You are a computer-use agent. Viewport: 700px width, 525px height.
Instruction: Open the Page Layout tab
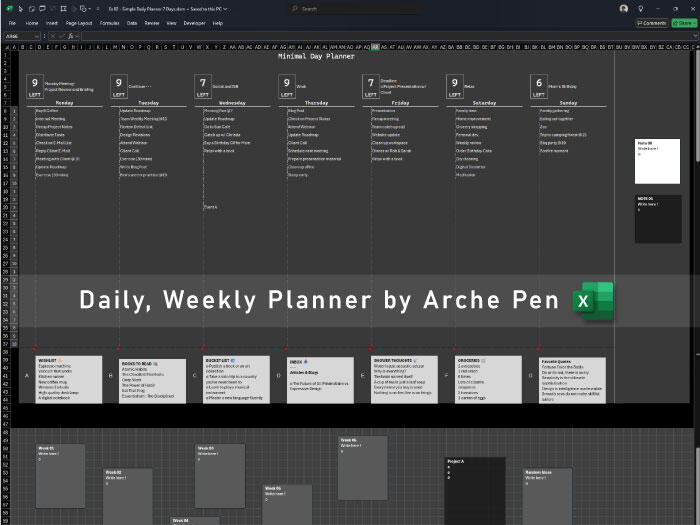(80, 22)
